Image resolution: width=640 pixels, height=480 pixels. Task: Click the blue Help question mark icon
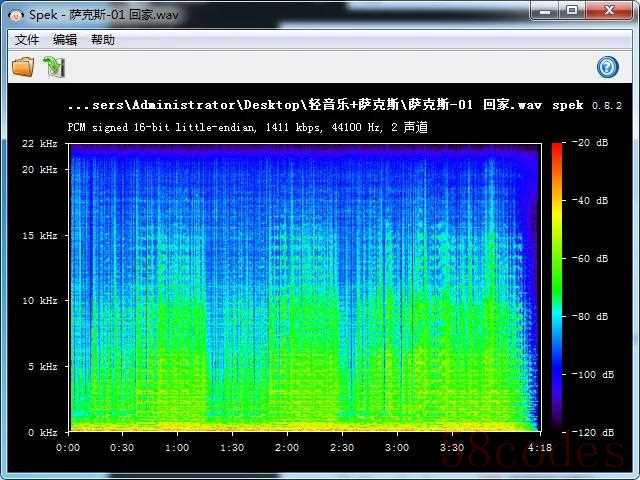point(607,67)
